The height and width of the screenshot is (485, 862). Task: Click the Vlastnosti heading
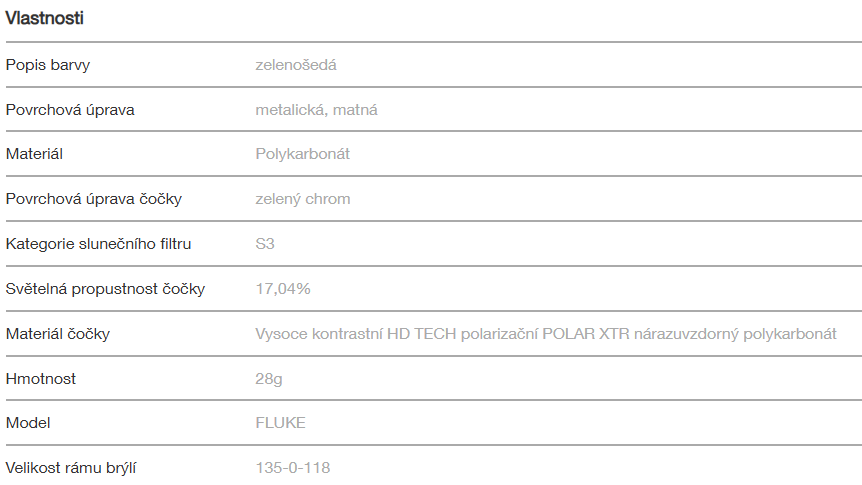click(44, 18)
